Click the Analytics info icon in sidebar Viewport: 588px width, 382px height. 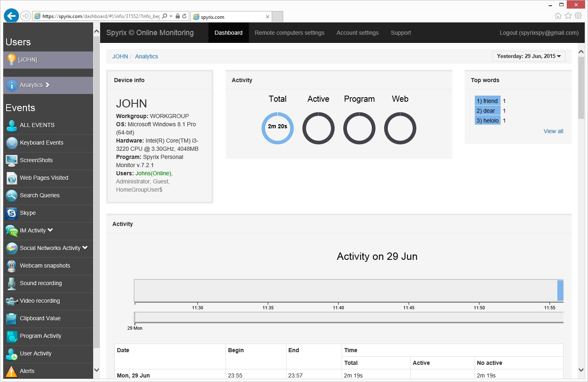point(11,85)
